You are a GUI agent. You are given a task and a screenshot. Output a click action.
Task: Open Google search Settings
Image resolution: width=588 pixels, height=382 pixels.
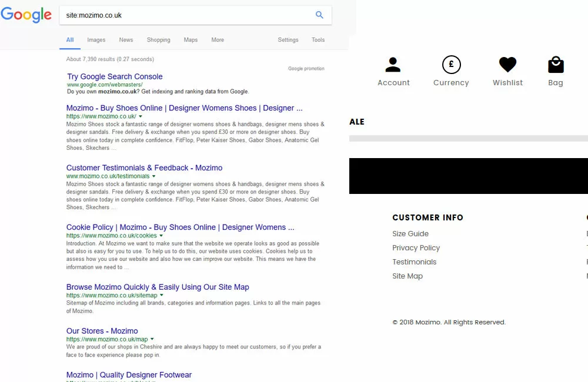coord(288,40)
